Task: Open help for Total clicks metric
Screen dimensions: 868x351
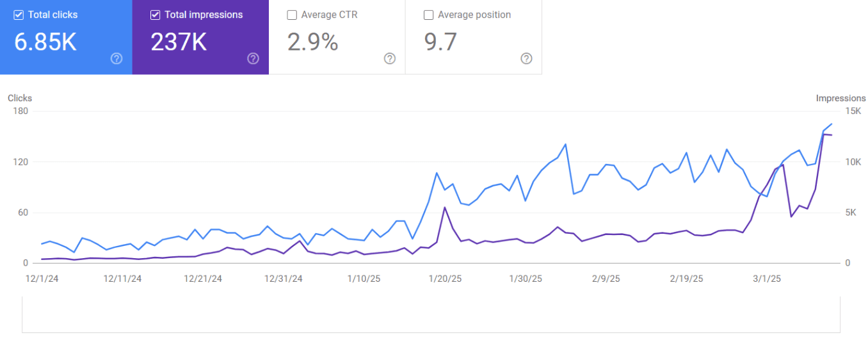Action: coord(117,59)
